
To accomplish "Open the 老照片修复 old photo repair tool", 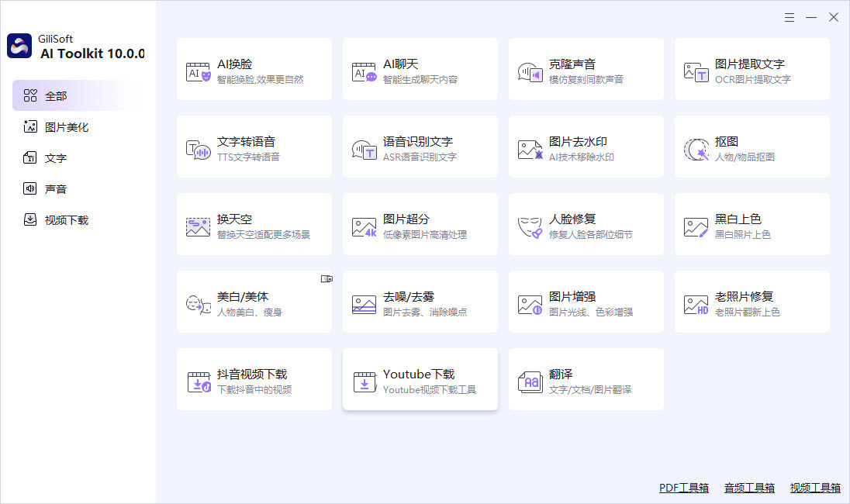I will tap(752, 302).
